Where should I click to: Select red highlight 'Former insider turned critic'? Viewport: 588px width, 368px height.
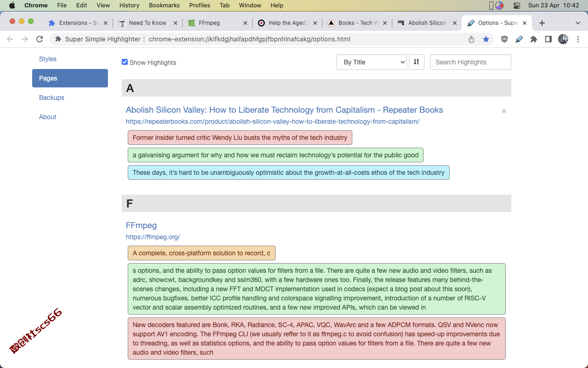[x=240, y=138]
